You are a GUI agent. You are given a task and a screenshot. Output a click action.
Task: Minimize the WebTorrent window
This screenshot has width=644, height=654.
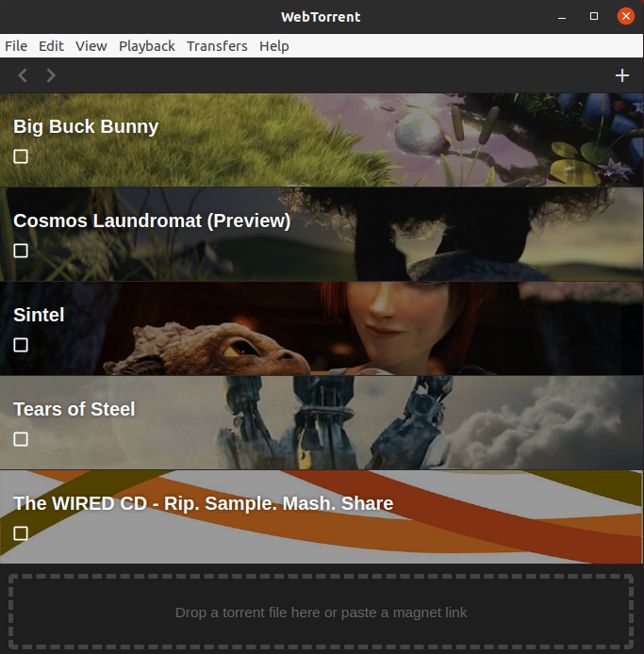tap(562, 17)
